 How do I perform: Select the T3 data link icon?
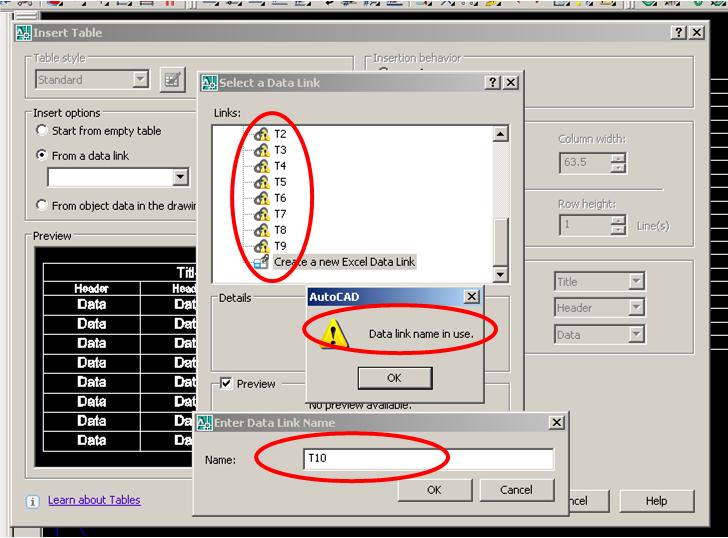tap(262, 150)
